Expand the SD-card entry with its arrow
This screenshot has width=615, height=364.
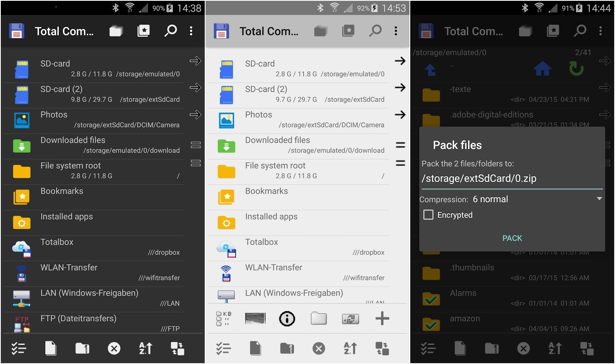(x=196, y=61)
